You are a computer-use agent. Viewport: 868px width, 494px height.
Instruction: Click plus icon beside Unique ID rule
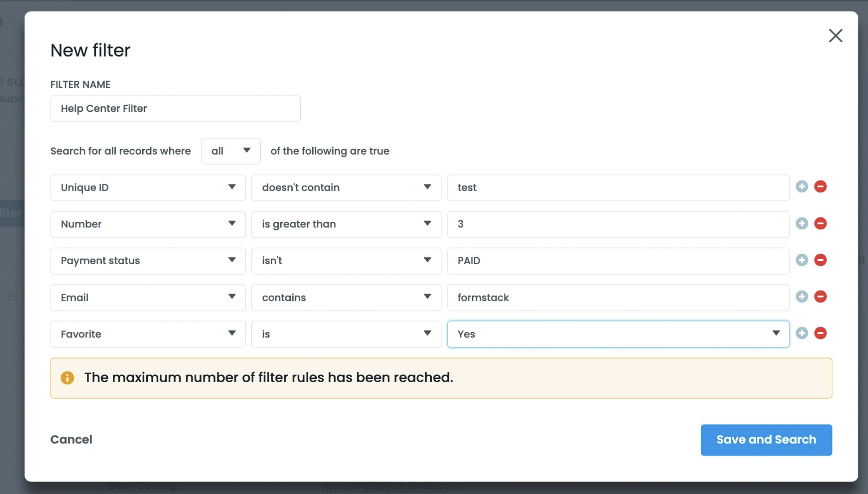pos(802,187)
